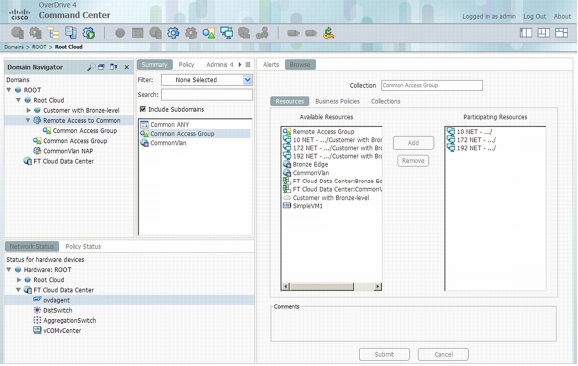Open the About link
Image resolution: width=578 pixels, height=366 pixels.
[562, 16]
